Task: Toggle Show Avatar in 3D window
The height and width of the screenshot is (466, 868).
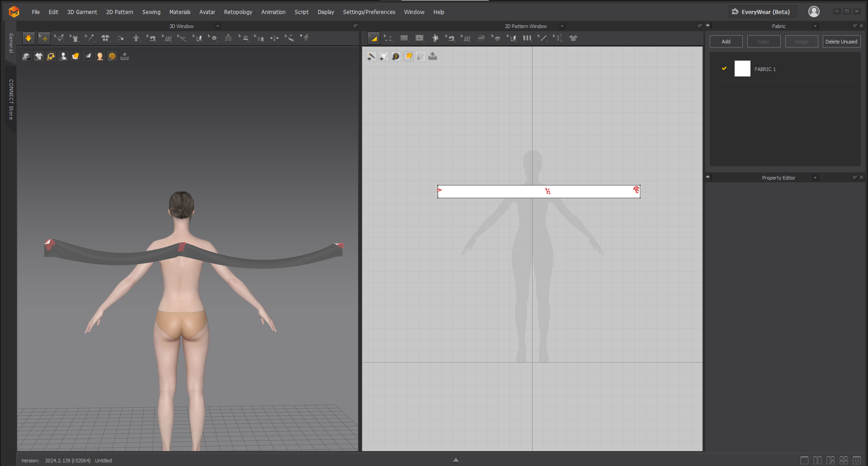Action: tap(63, 57)
